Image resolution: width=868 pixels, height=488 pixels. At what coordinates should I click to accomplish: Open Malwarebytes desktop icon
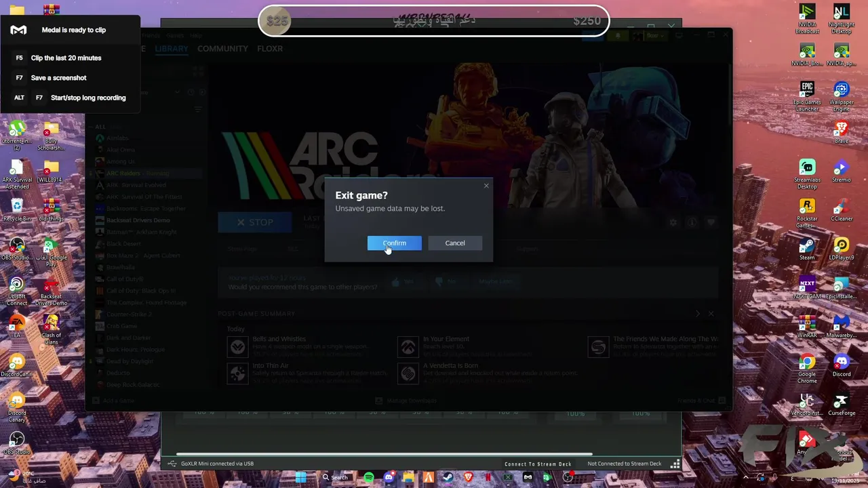tap(842, 327)
